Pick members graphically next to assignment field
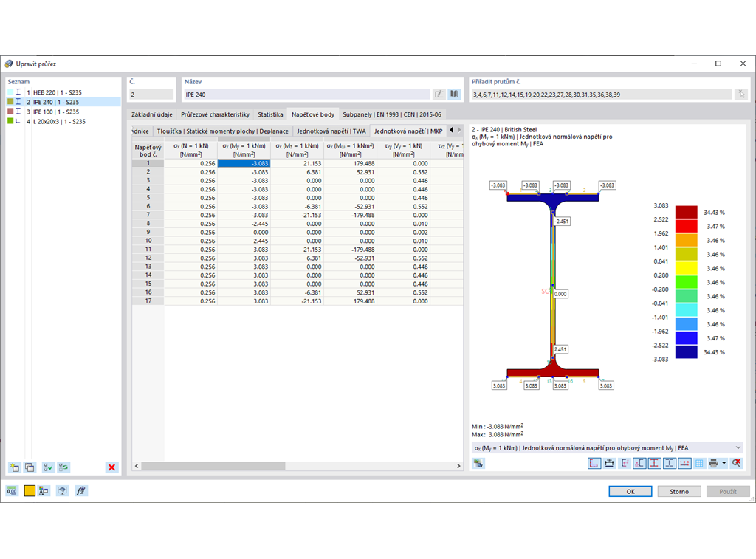Screen dimensions: 756x559 coord(741,94)
